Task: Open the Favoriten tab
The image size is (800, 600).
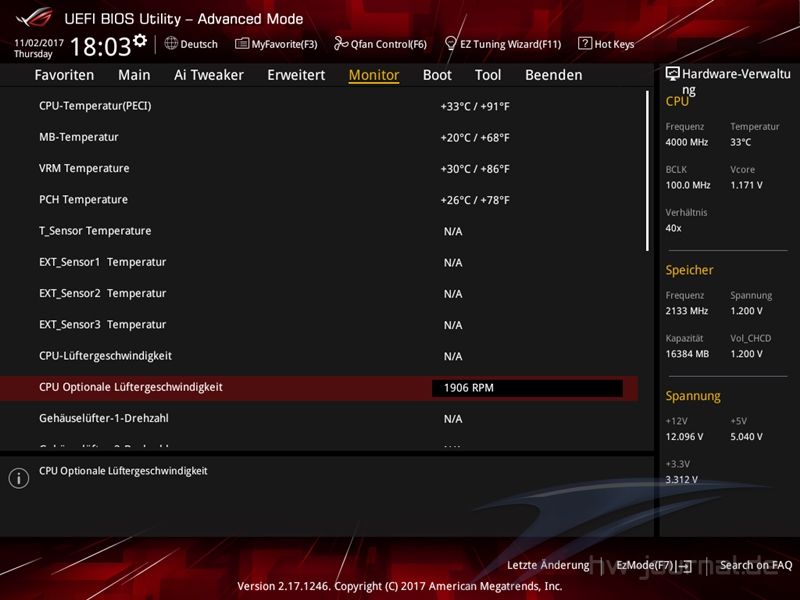Action: [64, 75]
